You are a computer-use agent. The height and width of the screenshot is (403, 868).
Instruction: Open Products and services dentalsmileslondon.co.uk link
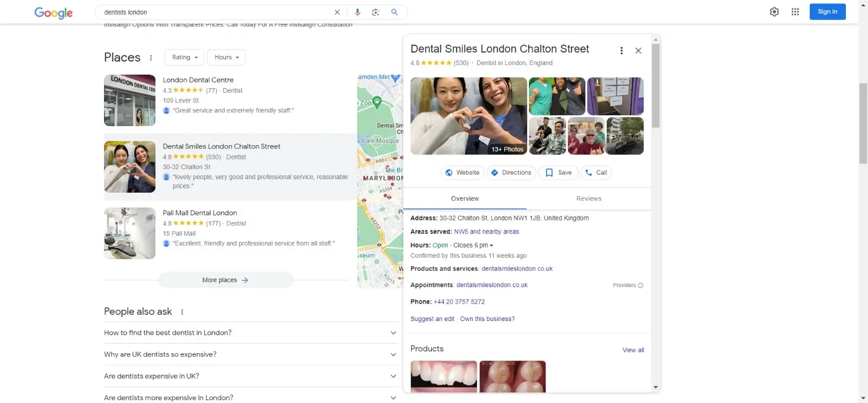pyautogui.click(x=517, y=269)
